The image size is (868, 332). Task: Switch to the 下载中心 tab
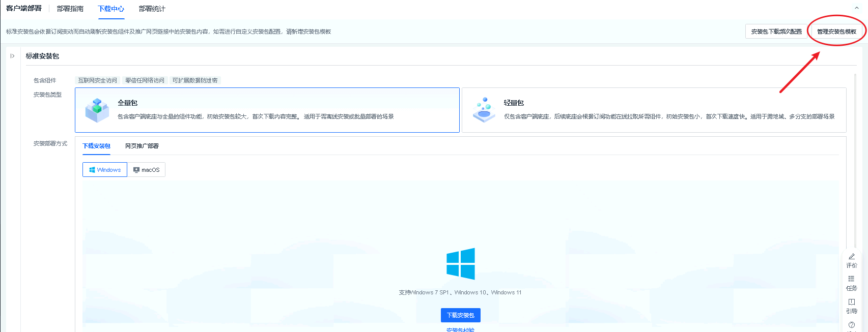[x=111, y=9]
